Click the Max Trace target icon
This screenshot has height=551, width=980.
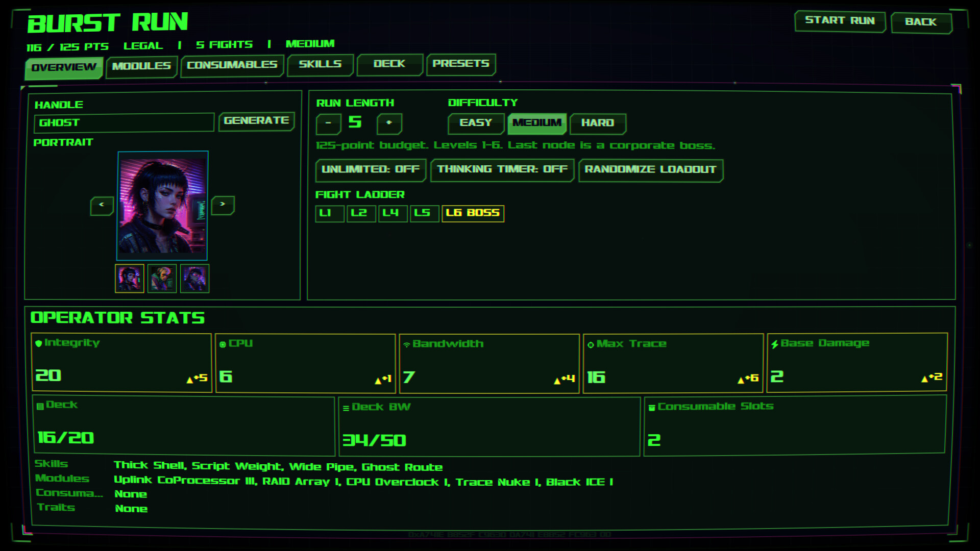[591, 345]
